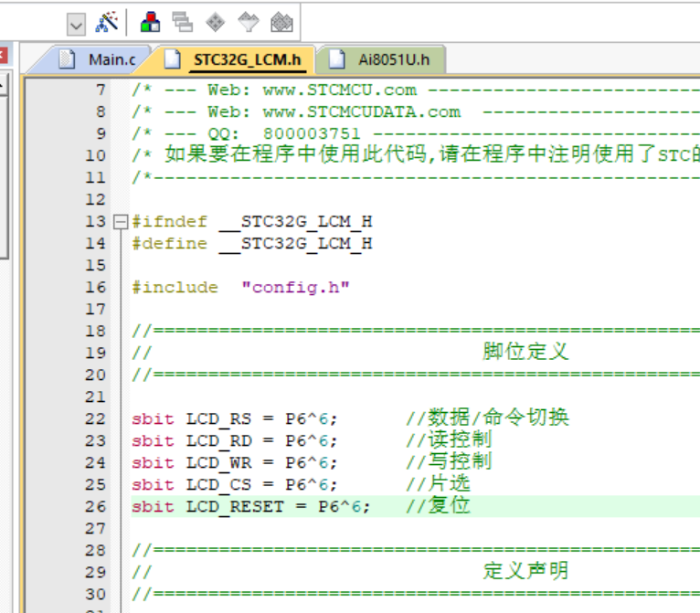Open the target selection dropdown arrow
The height and width of the screenshot is (613, 700).
coord(76,24)
